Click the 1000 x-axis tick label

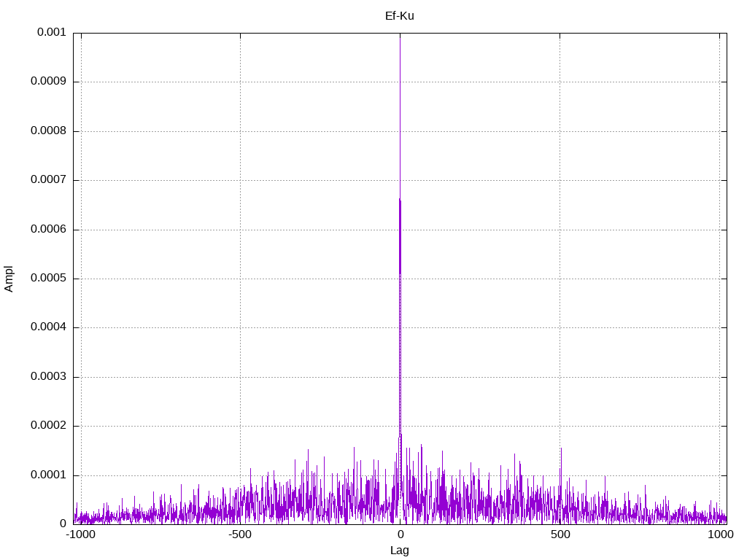tap(719, 534)
